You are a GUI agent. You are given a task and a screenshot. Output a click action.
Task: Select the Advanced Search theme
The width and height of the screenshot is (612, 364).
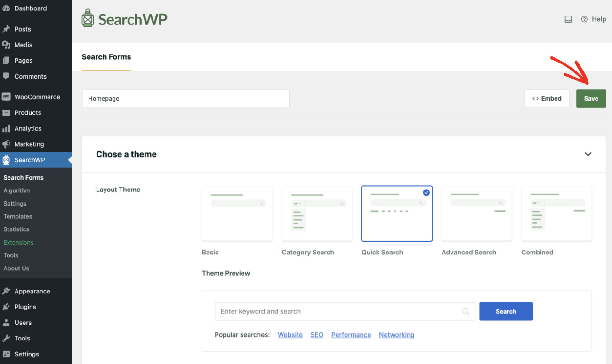click(x=476, y=214)
